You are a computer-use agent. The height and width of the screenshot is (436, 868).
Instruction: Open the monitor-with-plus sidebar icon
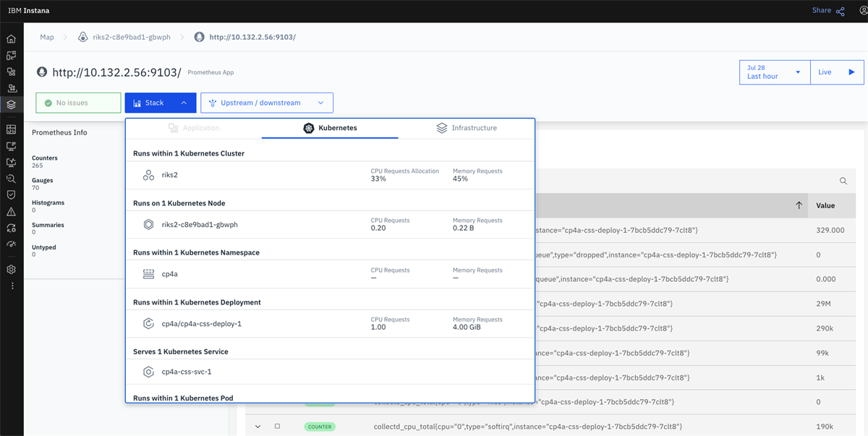tap(11, 146)
